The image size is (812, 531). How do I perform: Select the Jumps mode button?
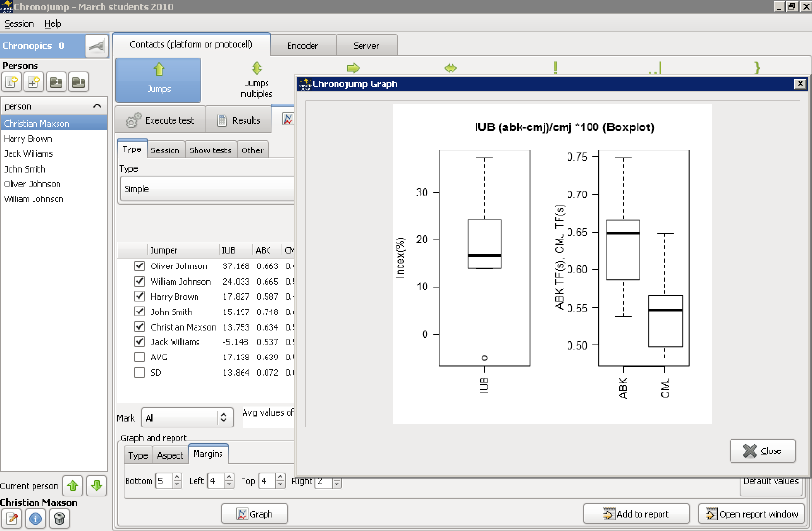click(x=158, y=80)
